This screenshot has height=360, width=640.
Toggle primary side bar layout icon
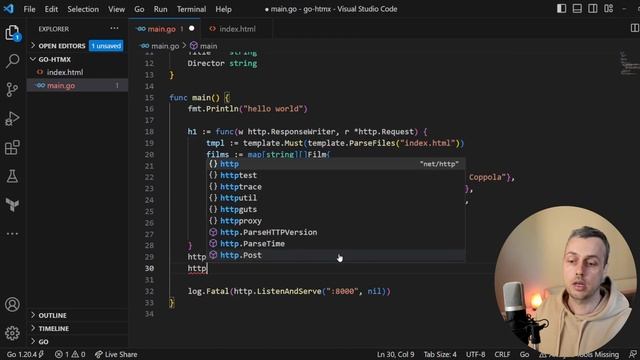pos(562,9)
